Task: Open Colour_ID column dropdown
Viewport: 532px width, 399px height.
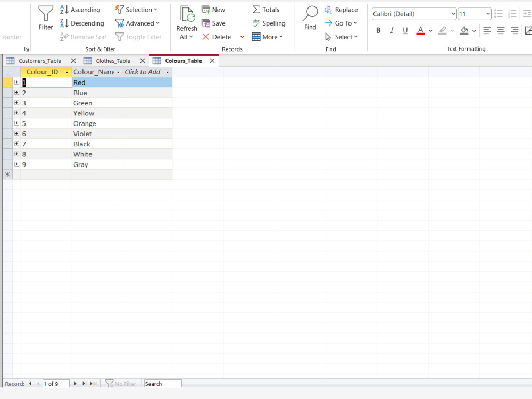Action: [x=67, y=72]
